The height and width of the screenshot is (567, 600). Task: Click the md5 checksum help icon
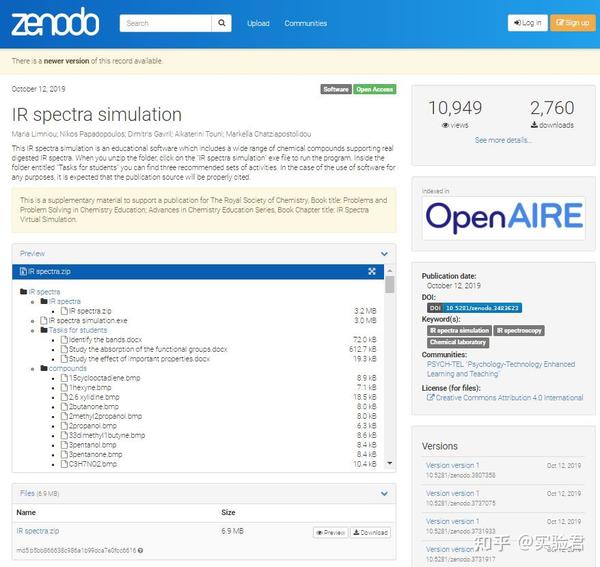[140, 551]
